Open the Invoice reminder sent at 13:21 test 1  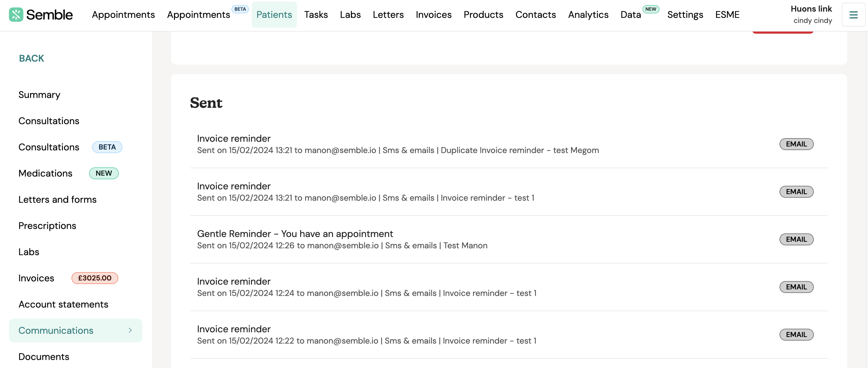coord(509,192)
